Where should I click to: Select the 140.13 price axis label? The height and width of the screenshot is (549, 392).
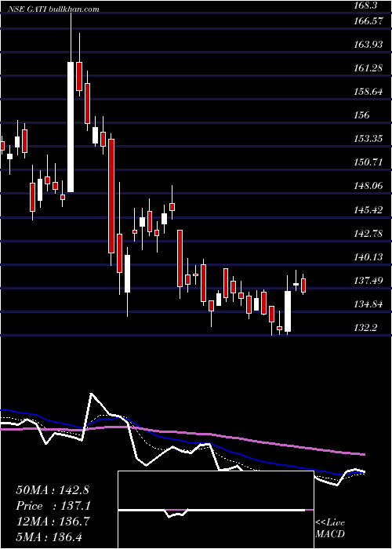(x=370, y=257)
